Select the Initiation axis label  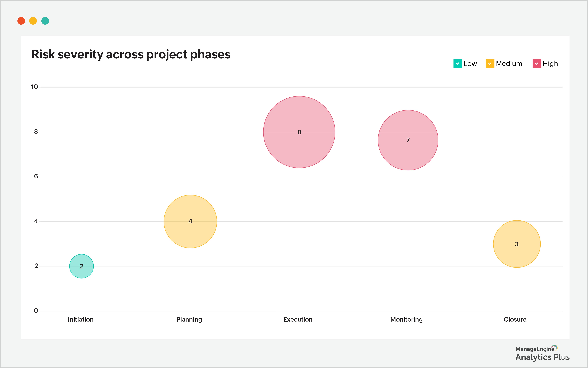click(81, 319)
